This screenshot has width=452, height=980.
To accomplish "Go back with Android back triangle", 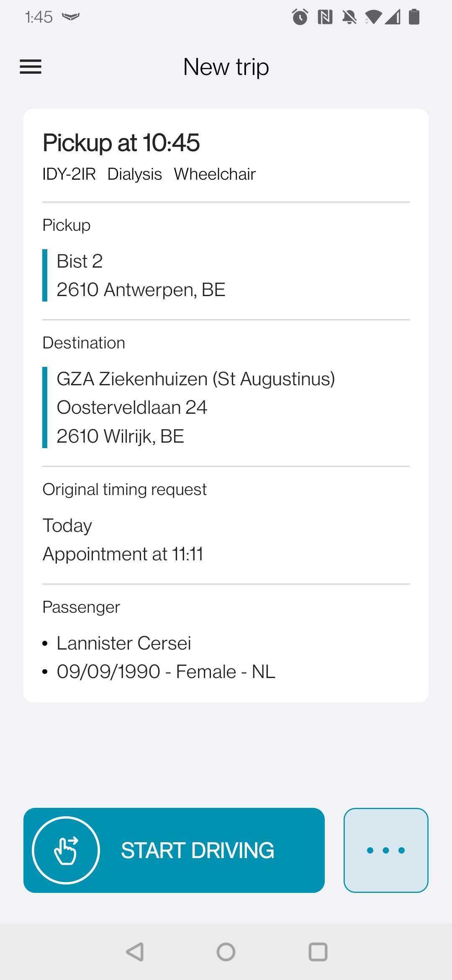I will pos(135,952).
